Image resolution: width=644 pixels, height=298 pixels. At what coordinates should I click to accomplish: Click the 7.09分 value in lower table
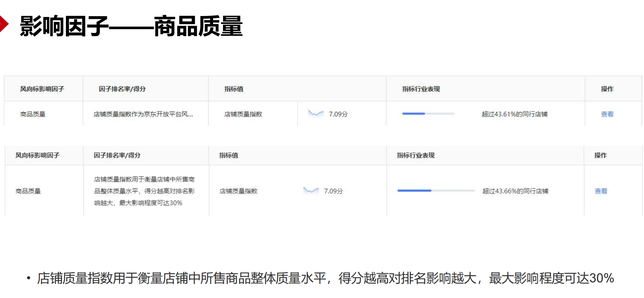coord(333,191)
